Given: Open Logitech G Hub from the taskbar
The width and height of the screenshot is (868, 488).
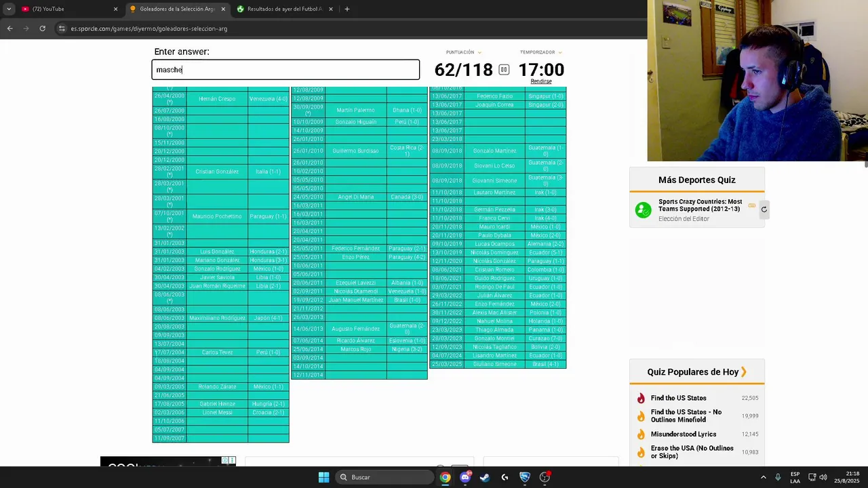Looking at the screenshot, I should coord(505,477).
